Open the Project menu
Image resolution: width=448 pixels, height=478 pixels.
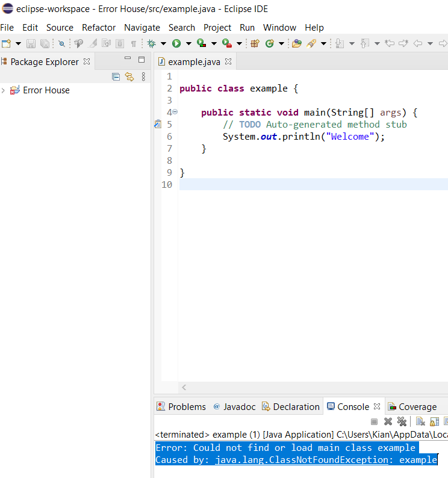217,28
